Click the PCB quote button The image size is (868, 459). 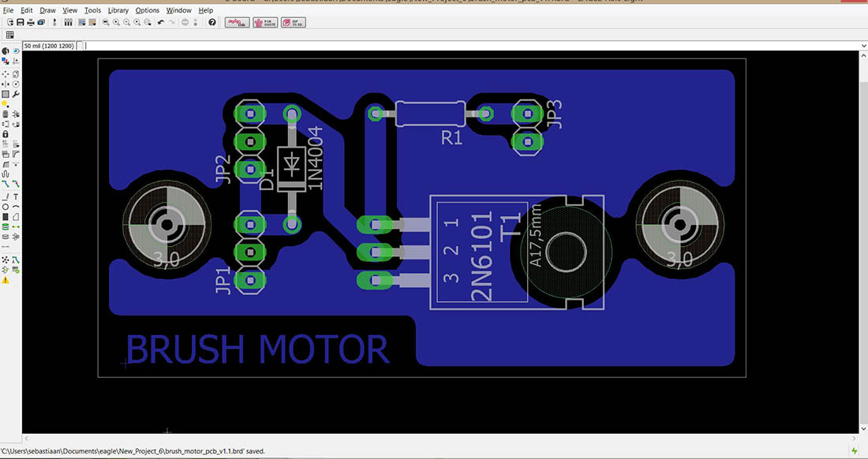point(265,22)
